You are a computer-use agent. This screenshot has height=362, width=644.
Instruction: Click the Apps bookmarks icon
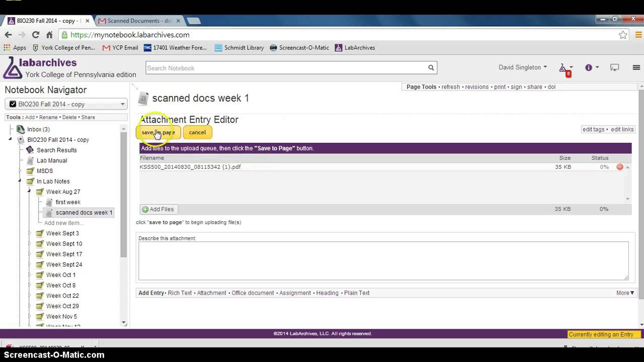(x=7, y=48)
